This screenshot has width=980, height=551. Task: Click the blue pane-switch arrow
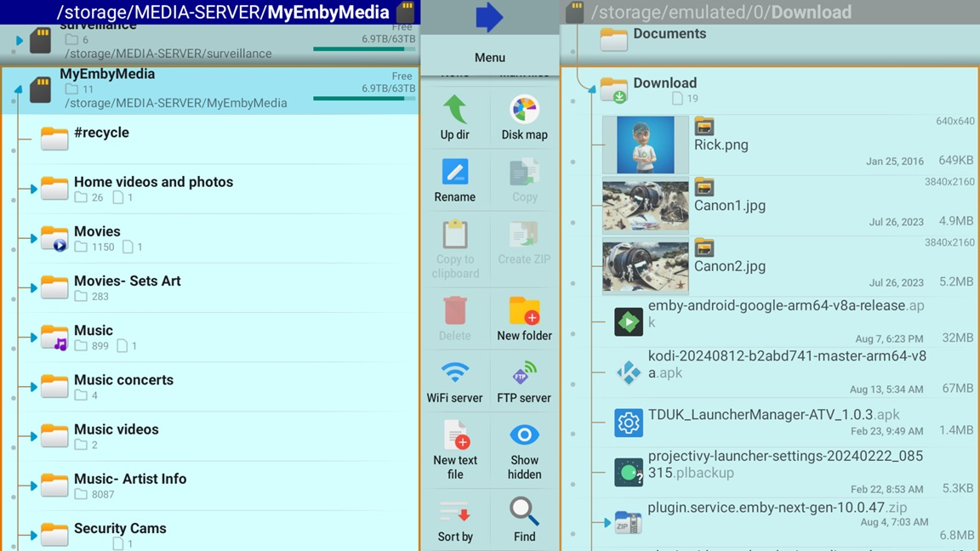489,18
